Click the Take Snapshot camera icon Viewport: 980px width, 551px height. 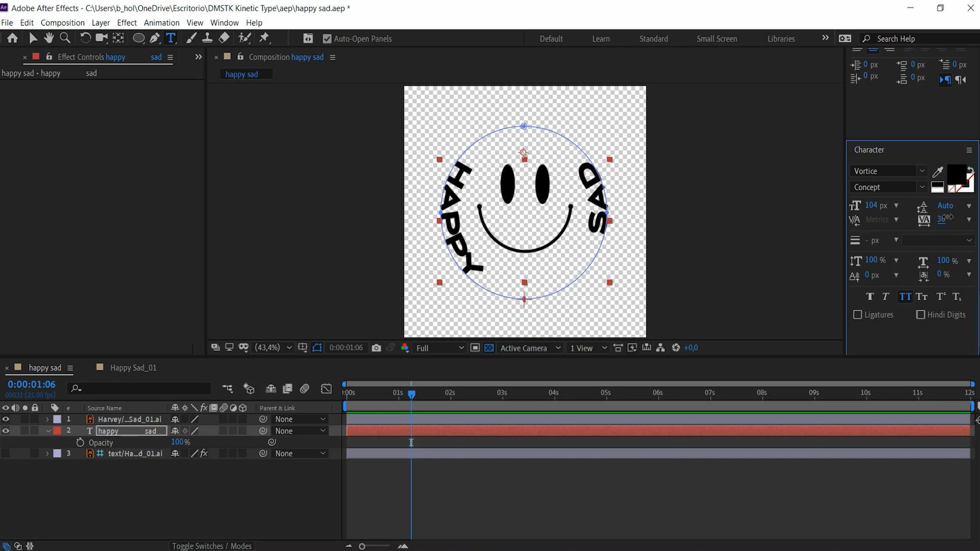pyautogui.click(x=376, y=348)
